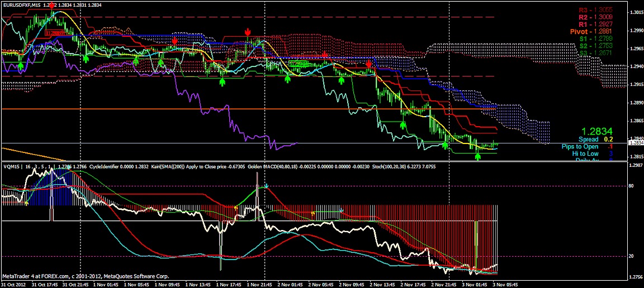
Task: Click the topmost red sell arrow beside the chart title
Action: pyautogui.click(x=52, y=6)
